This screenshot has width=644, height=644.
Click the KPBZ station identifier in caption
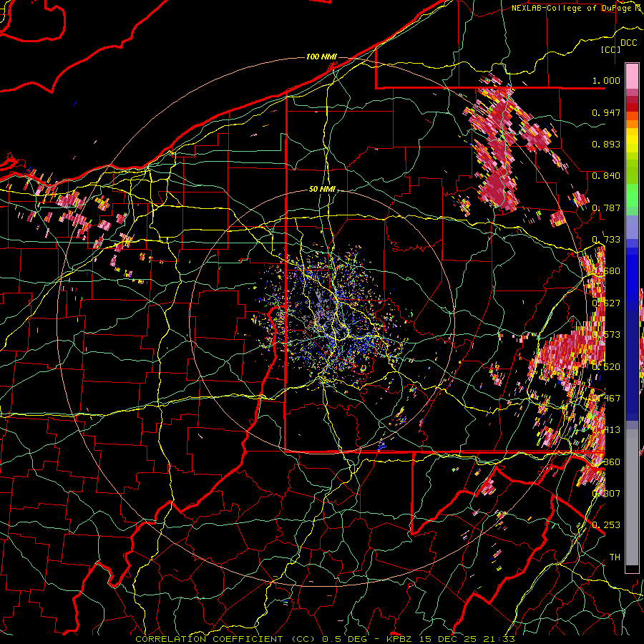point(399,639)
